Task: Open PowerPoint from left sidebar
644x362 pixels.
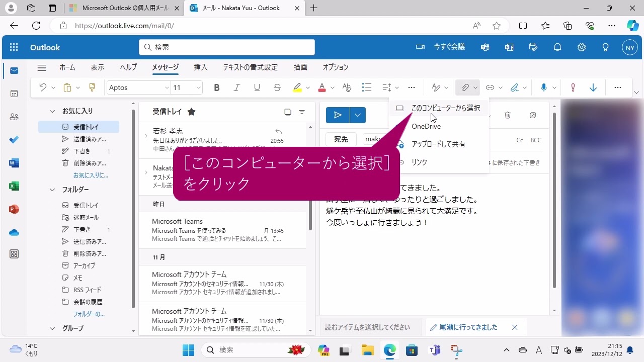Action: click(14, 209)
